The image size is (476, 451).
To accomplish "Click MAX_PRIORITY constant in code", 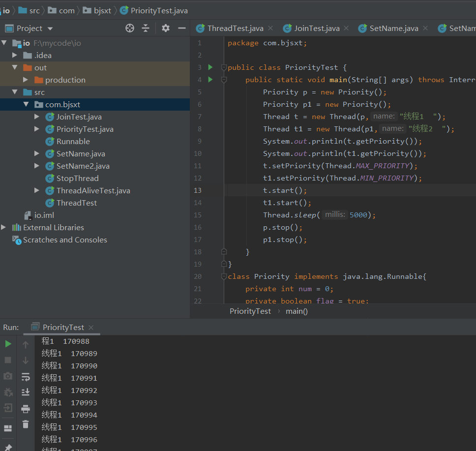I will click(382, 166).
